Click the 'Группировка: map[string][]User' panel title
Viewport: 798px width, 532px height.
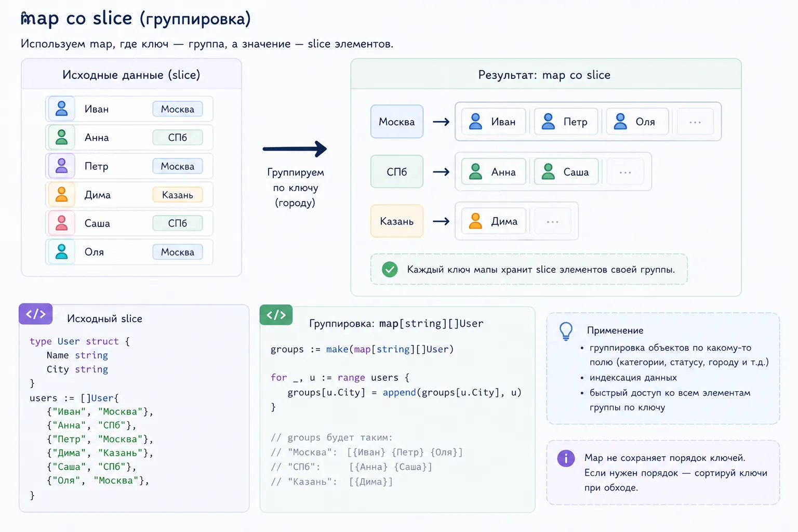click(396, 324)
